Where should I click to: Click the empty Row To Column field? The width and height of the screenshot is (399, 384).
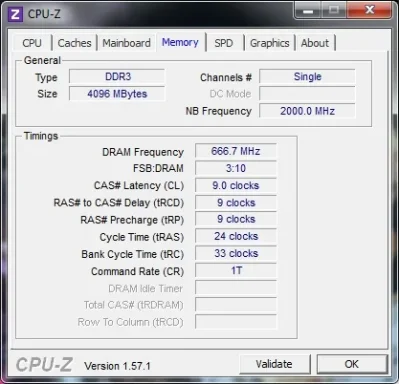(x=236, y=322)
